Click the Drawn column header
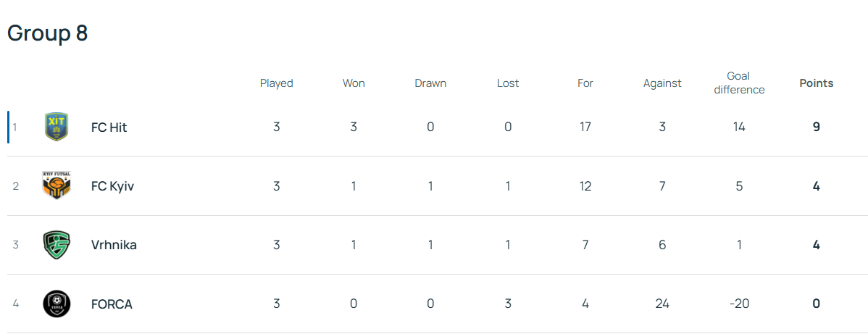The image size is (868, 334). point(430,83)
